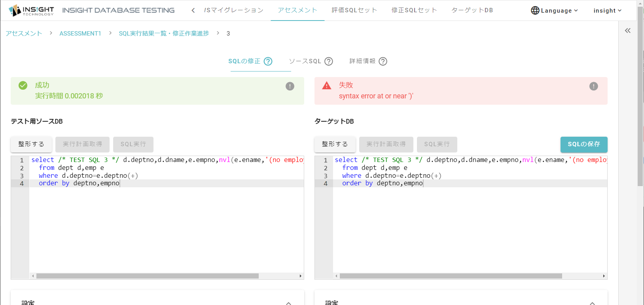
Task: Click INSIGHT DATABASE TESTING title
Action: pyautogui.click(x=118, y=10)
